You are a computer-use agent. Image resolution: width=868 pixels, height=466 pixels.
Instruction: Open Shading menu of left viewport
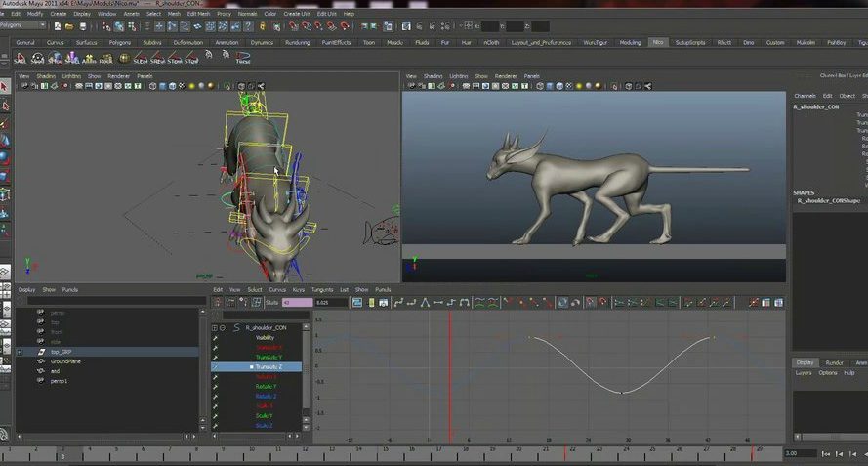tap(46, 76)
